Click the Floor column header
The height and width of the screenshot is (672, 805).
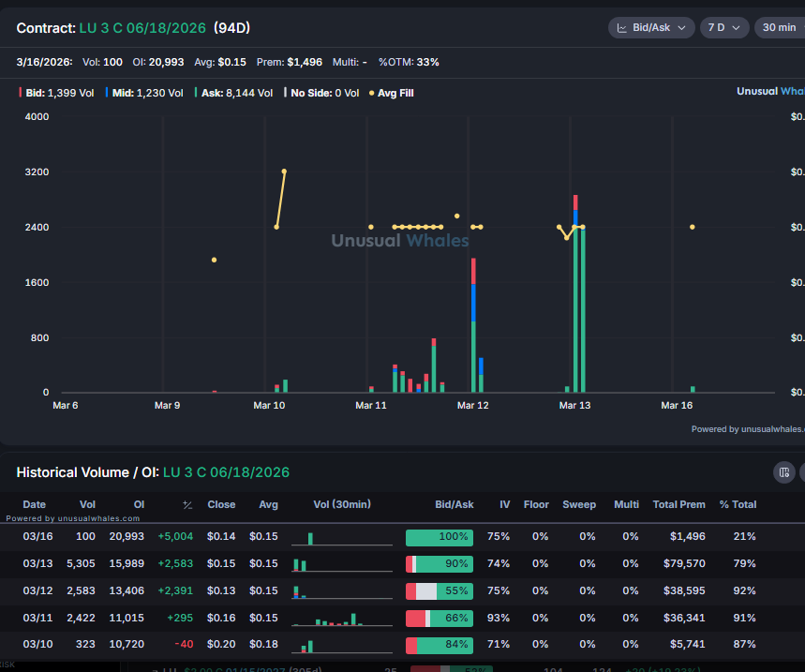coord(536,504)
